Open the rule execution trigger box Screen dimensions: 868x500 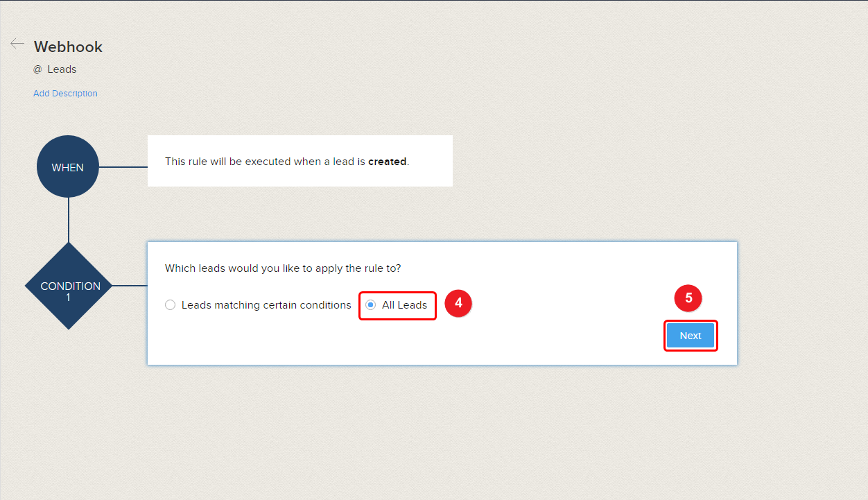click(300, 161)
